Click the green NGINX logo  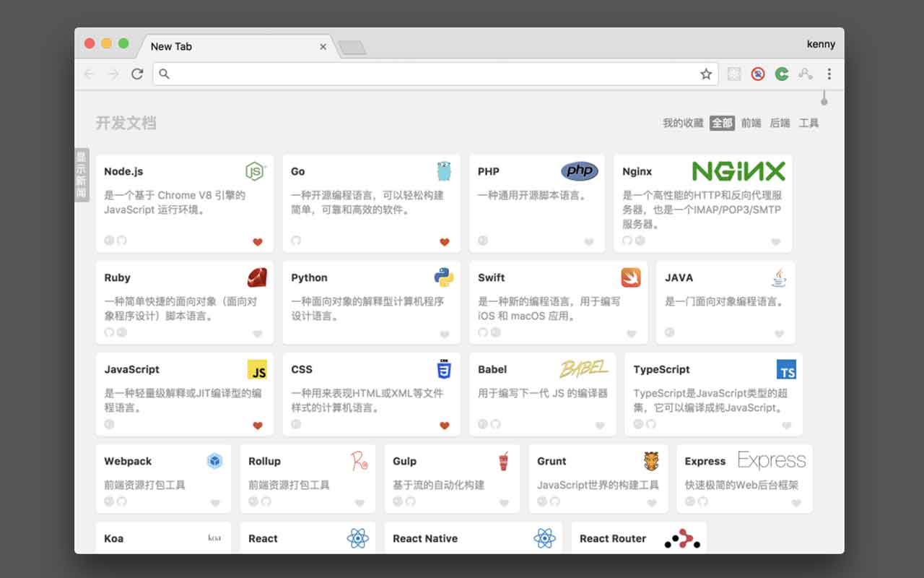coord(738,171)
